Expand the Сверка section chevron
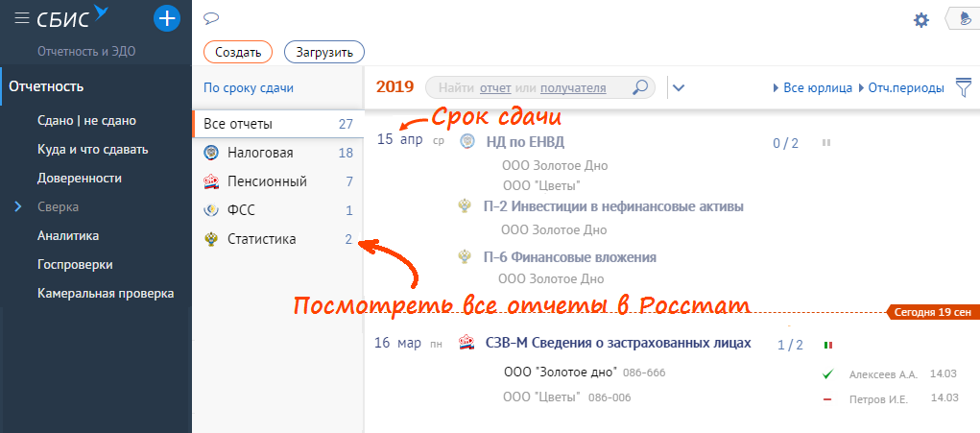 click(18, 206)
